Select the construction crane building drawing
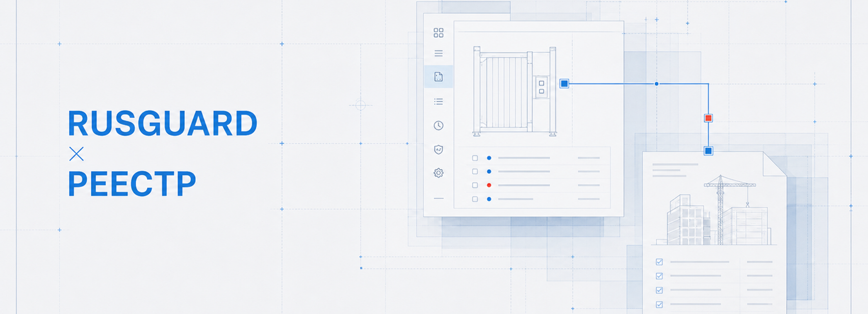 714,210
